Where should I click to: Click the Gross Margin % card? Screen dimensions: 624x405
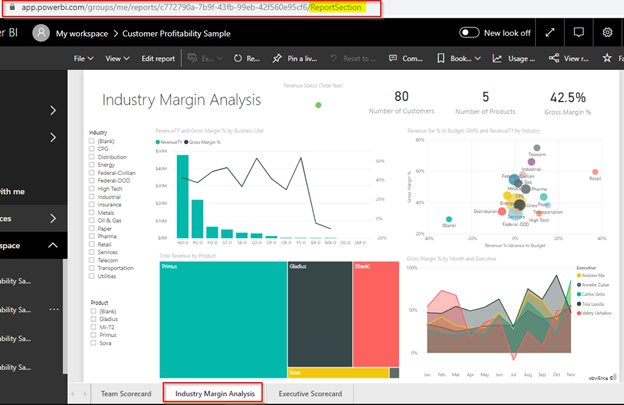(568, 103)
